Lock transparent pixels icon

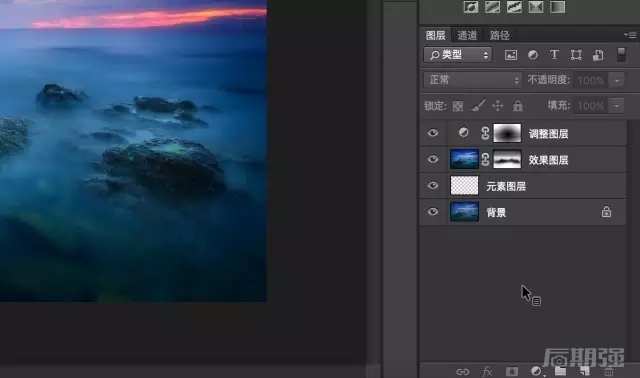[x=458, y=106]
